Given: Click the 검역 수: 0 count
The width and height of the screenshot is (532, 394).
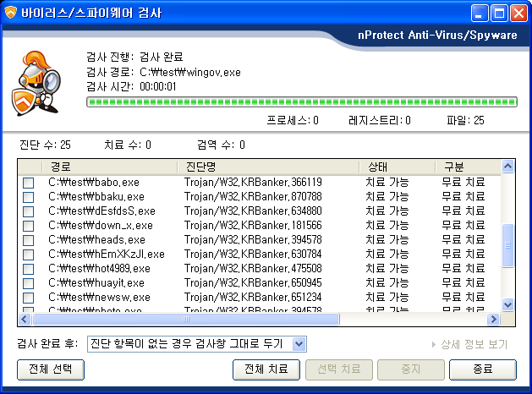Looking at the screenshot, I should [222, 145].
